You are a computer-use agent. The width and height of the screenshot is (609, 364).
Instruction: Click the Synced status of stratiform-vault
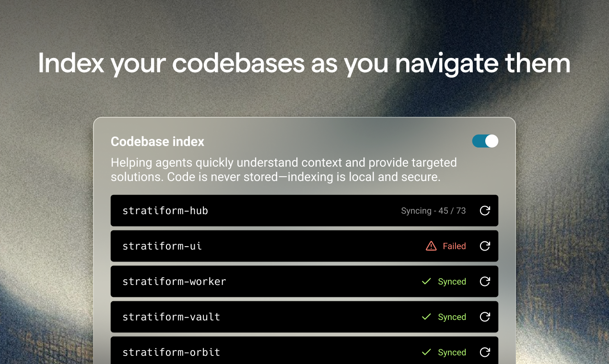click(452, 317)
